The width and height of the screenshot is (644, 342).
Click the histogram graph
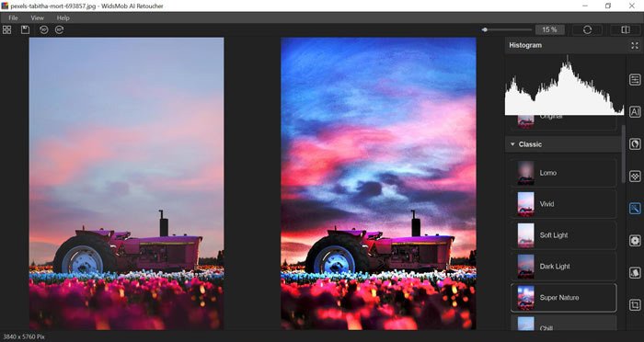click(565, 85)
